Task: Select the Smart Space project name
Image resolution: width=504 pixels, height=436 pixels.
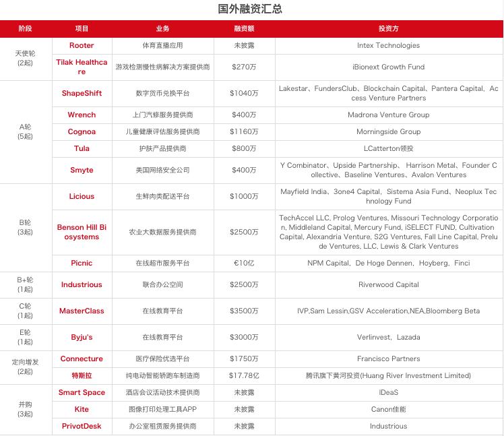Action: point(82,393)
